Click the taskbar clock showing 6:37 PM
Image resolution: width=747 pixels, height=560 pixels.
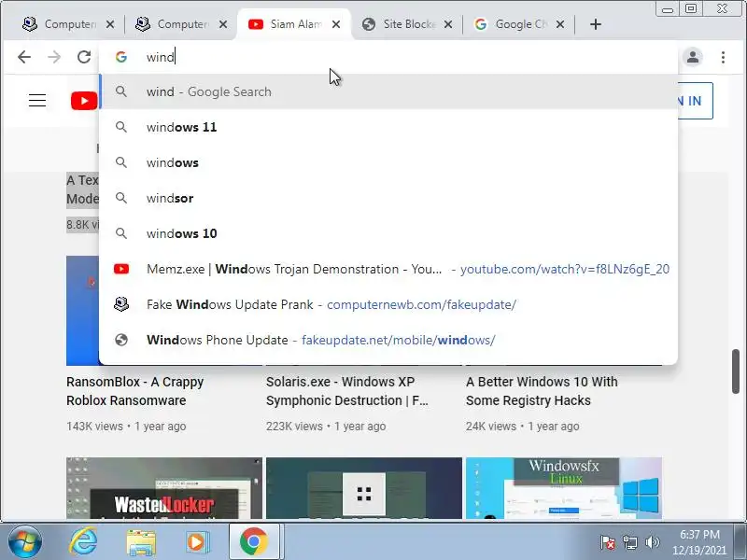pos(699,542)
